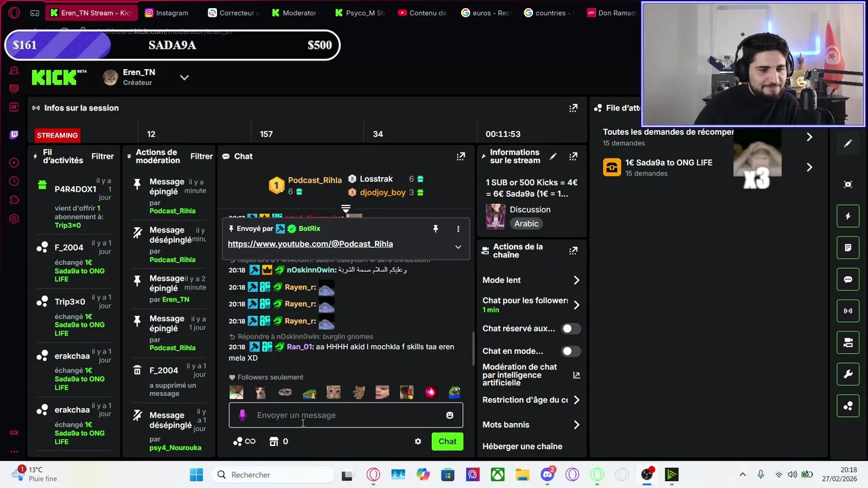Toggle Chat réservé aux... switch
This screenshot has width=868, height=488.
[571, 329]
